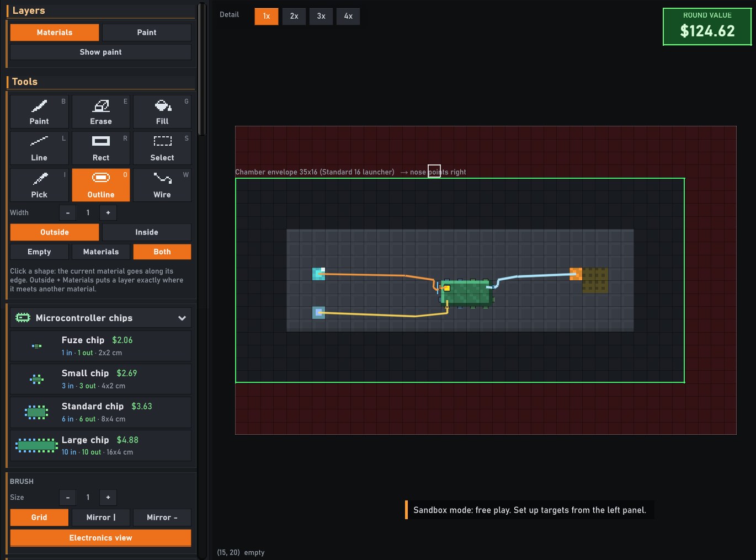Switch to the Paint layer
The width and height of the screenshot is (756, 560).
pyautogui.click(x=147, y=33)
